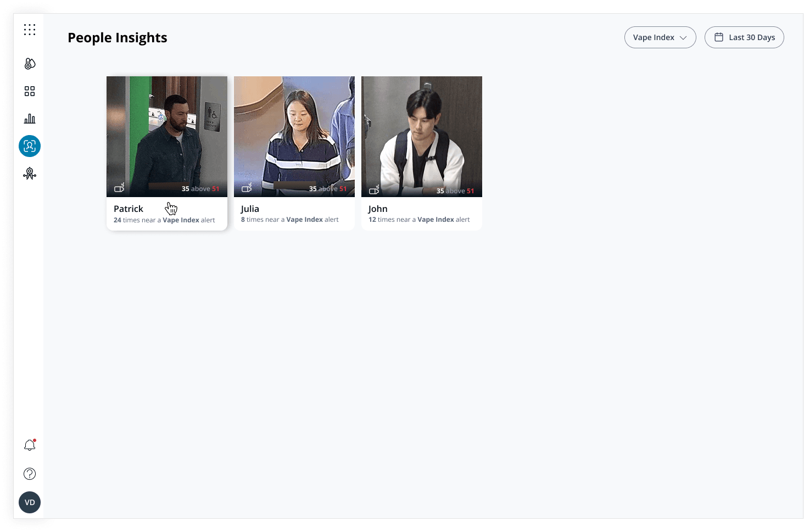This screenshot has height=532, width=804.
Task: Select the environmental sensor icon
Action: pyautogui.click(x=30, y=63)
